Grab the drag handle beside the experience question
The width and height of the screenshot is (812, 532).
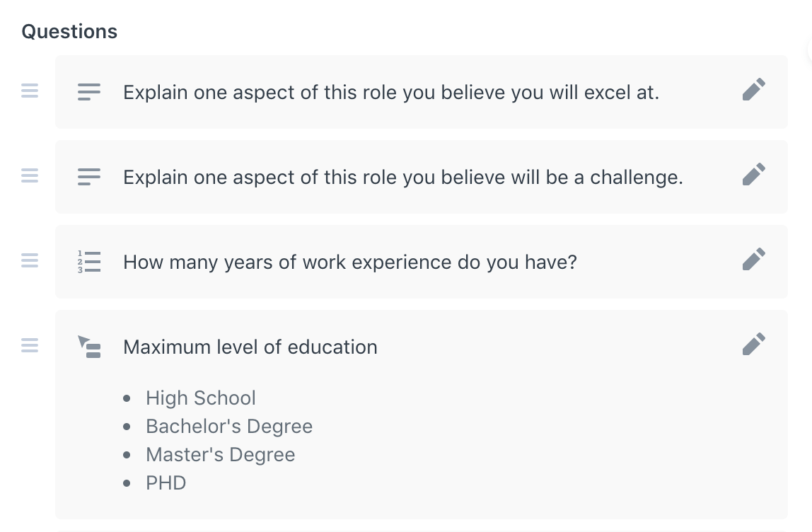click(x=30, y=260)
